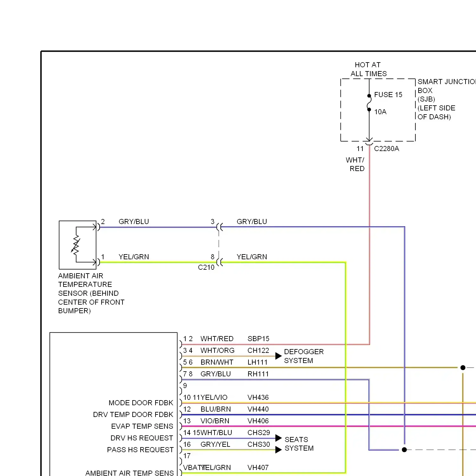The width and height of the screenshot is (476, 476).
Task: Click YEL/GRN label right of C210 pin 8
Action: click(252, 257)
